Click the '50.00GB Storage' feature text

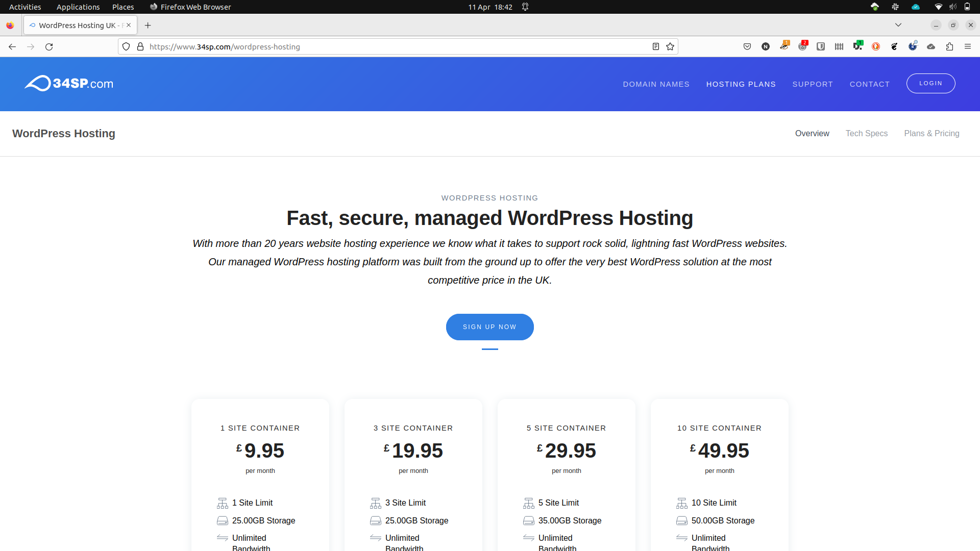[723, 520]
